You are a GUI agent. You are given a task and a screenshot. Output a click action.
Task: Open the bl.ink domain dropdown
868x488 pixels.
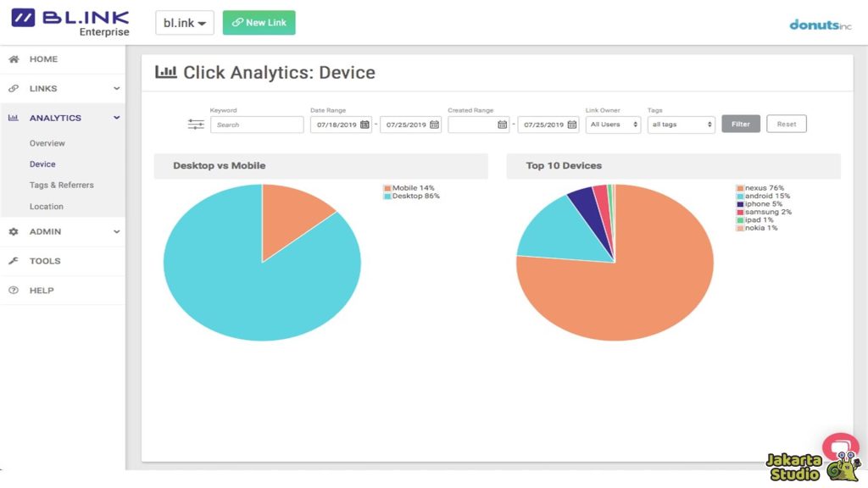pyautogui.click(x=184, y=23)
